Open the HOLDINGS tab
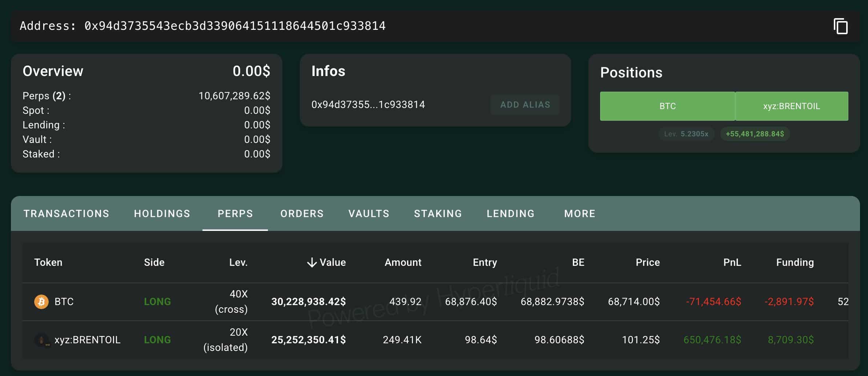This screenshot has height=376, width=868. point(162,213)
